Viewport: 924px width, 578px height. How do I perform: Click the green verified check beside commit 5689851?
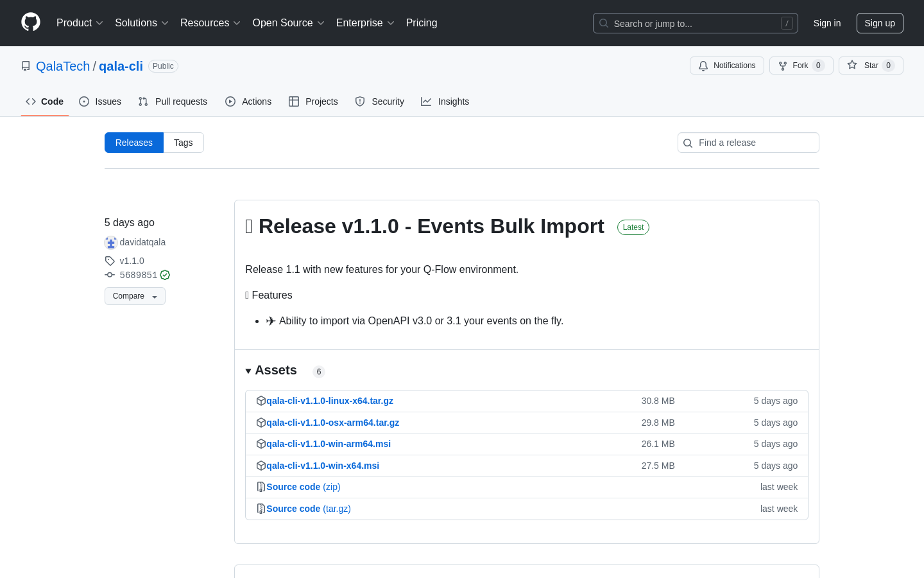point(165,275)
